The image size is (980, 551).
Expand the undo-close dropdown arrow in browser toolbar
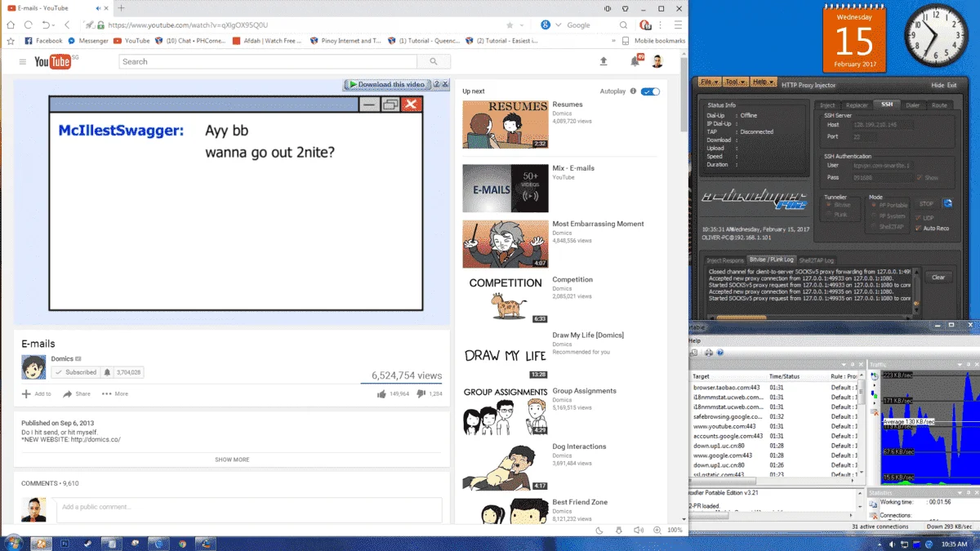55,25
